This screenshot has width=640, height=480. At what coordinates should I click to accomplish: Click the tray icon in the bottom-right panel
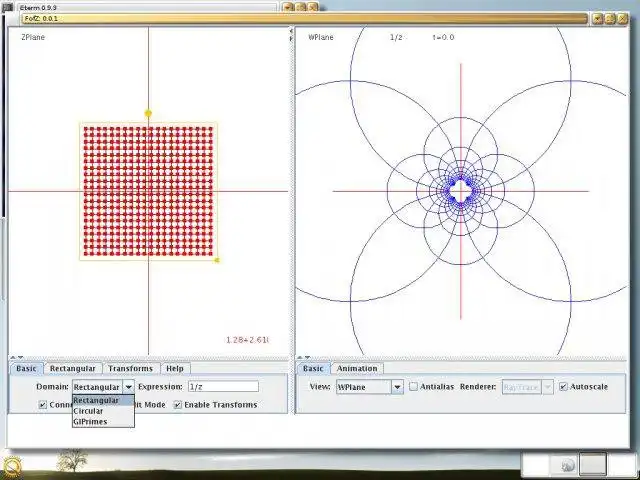click(x=568, y=465)
